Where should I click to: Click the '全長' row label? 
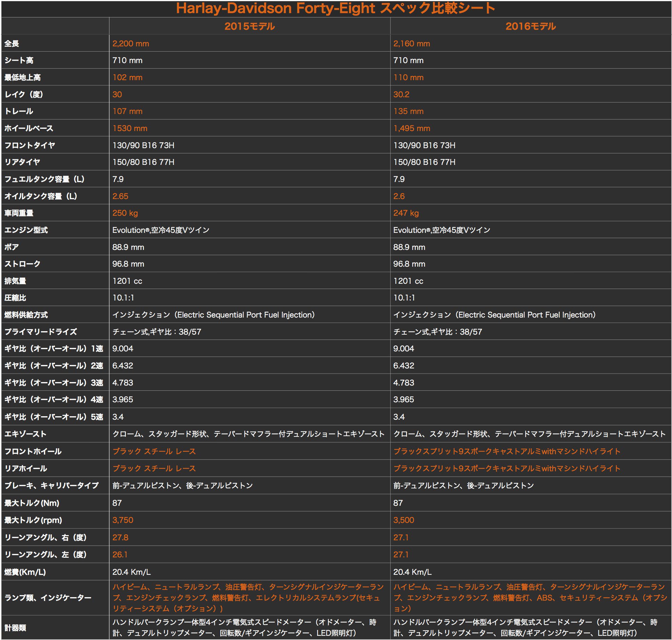point(12,44)
